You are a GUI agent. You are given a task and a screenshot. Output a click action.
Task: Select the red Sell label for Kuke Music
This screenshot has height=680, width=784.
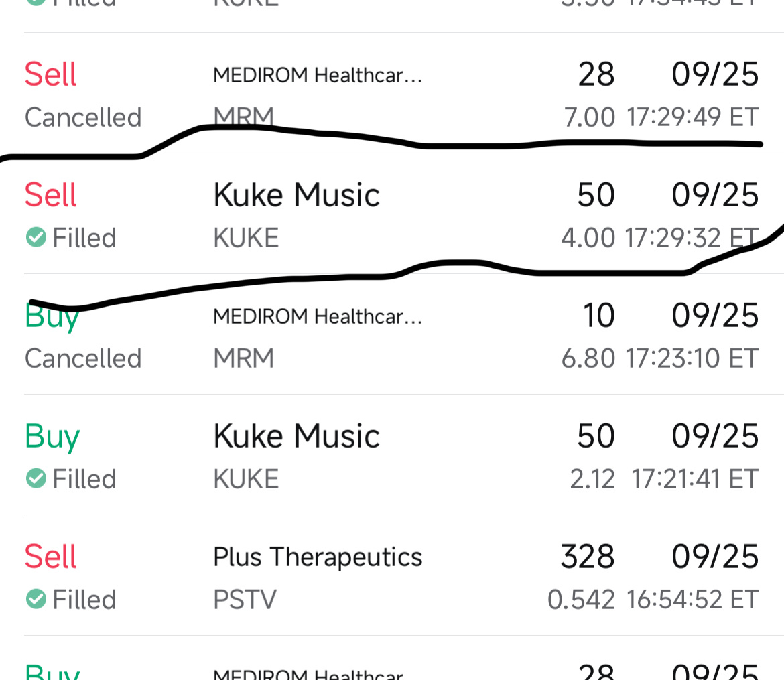(50, 194)
